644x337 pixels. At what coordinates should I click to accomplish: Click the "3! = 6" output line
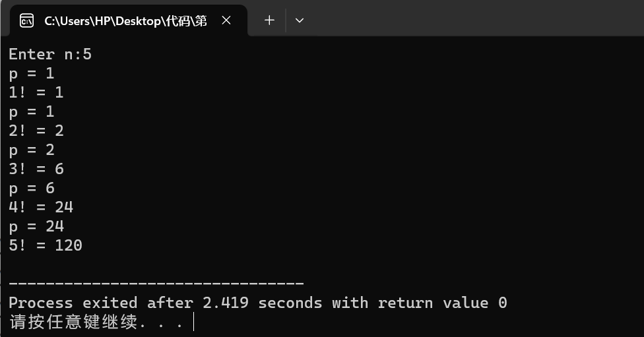tap(36, 169)
